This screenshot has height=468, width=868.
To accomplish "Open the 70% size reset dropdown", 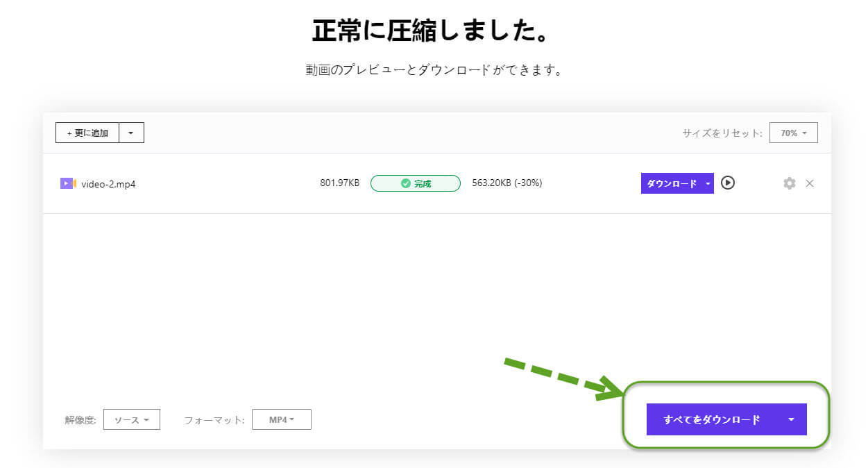I will (x=793, y=133).
